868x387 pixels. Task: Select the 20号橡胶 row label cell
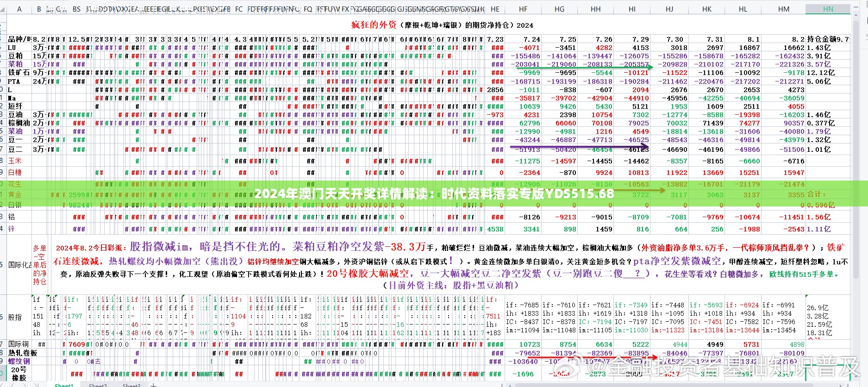19,374
